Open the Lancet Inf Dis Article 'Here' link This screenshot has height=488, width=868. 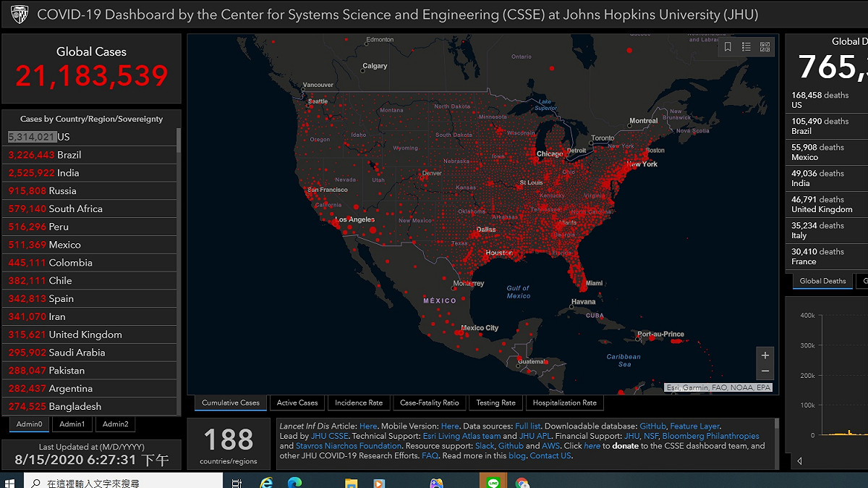368,426
